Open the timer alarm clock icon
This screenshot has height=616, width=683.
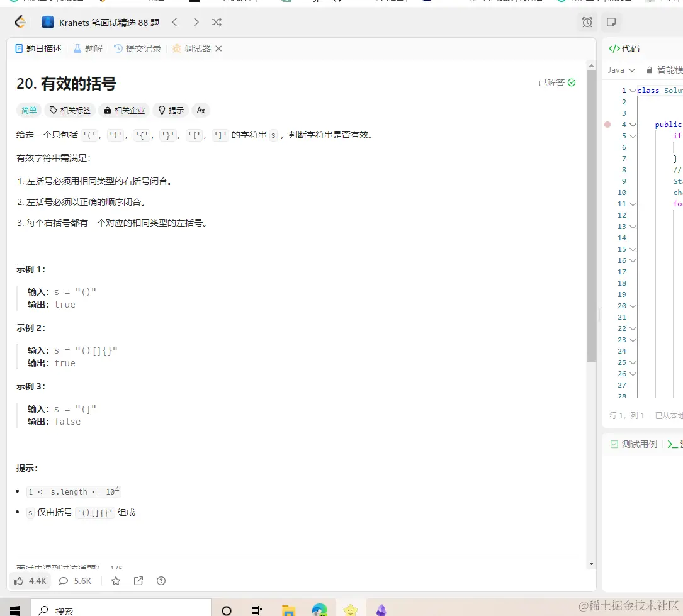coord(587,22)
